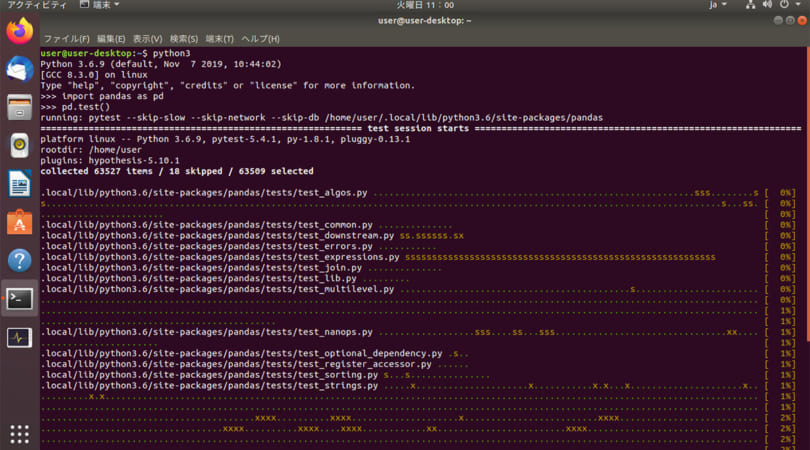Open the 端末 app menu in the top bar
810x450 pixels.
pyautogui.click(x=100, y=5)
